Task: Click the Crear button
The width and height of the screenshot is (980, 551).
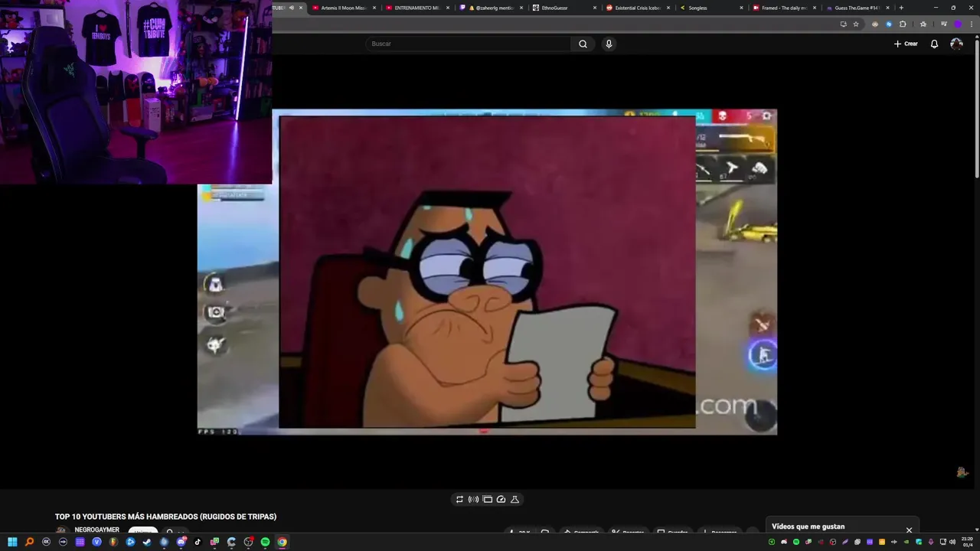Action: (x=906, y=44)
